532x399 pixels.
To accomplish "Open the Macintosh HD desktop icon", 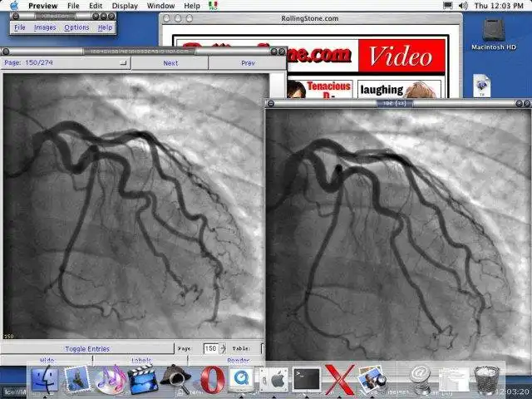I will click(x=494, y=34).
